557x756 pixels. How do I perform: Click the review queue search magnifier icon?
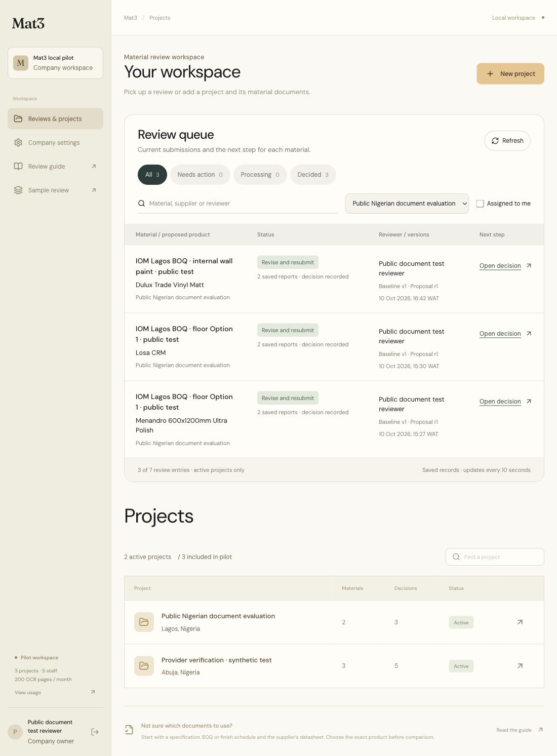pos(142,203)
